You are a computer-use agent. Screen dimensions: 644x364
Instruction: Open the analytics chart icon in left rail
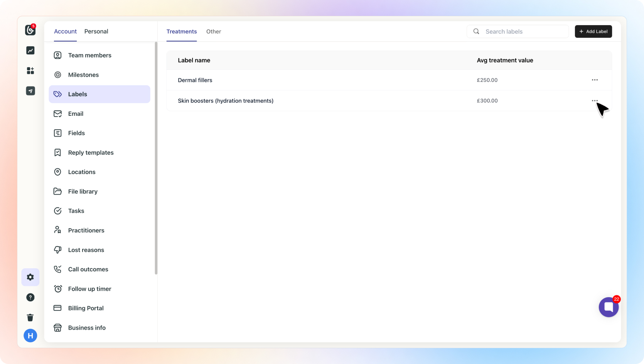tap(30, 51)
